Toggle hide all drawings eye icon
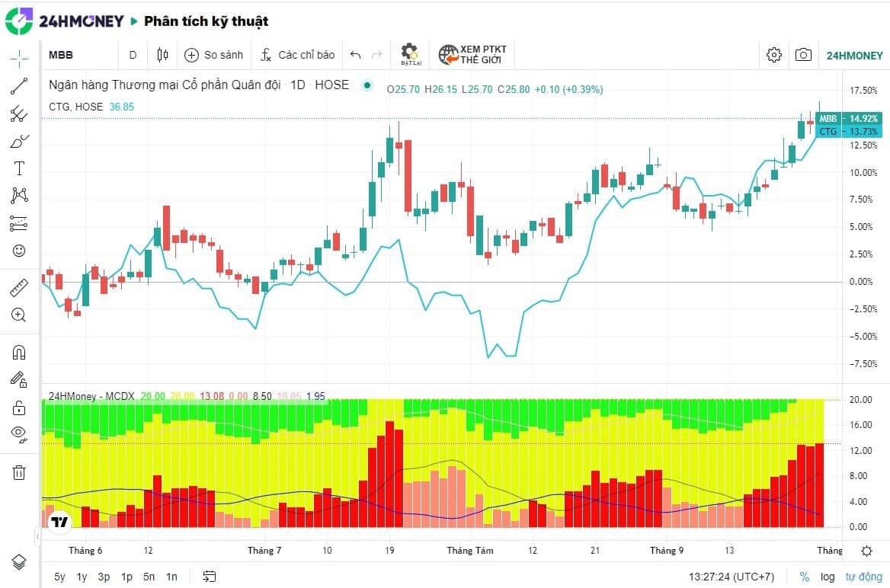 (19, 434)
